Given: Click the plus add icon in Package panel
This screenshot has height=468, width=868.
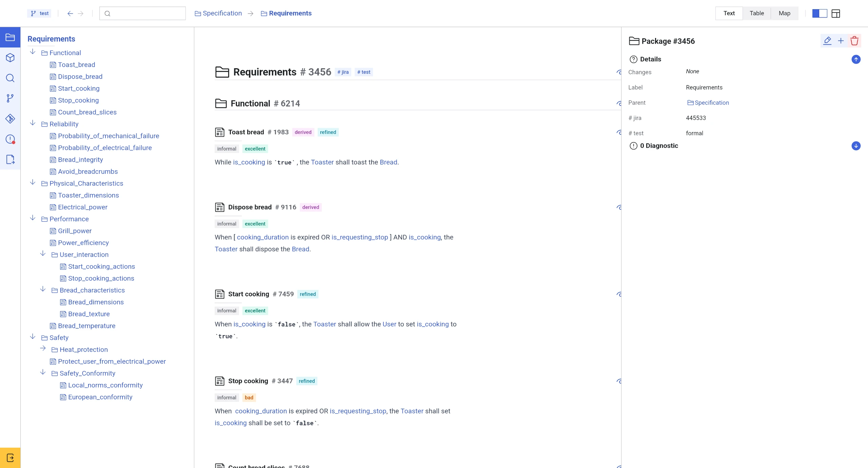Looking at the screenshot, I should [841, 41].
